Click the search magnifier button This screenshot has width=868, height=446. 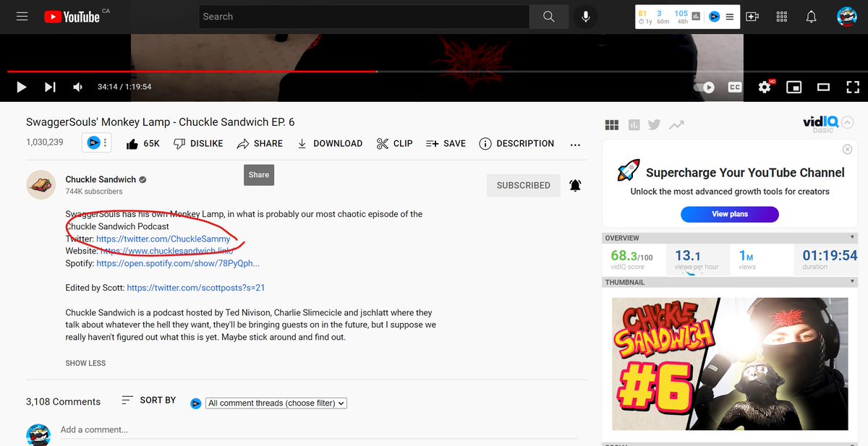click(549, 17)
